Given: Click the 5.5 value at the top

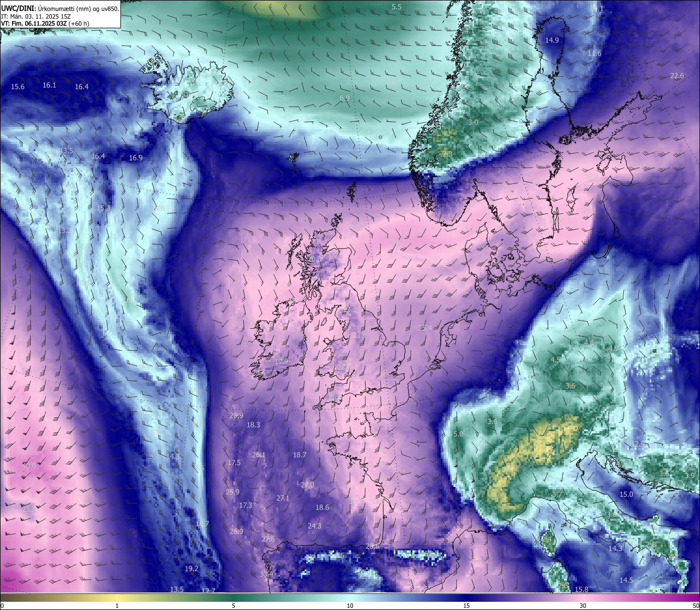Looking at the screenshot, I should coord(396,7).
